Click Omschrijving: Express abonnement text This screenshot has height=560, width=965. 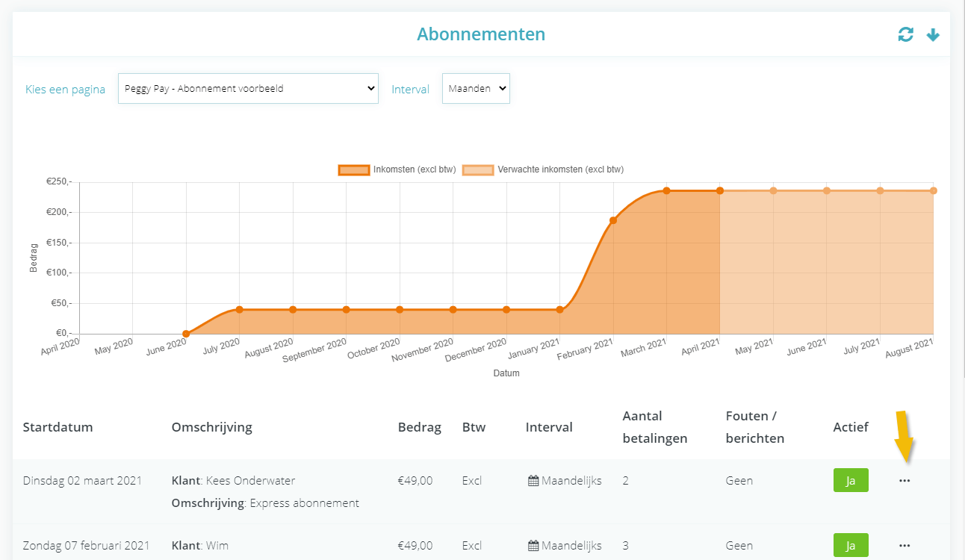265,503
